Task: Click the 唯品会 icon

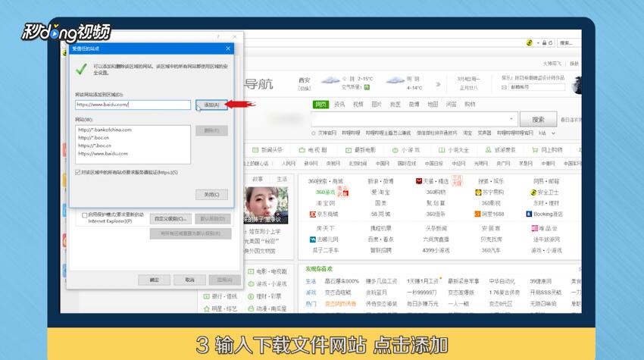Action: pos(534,228)
